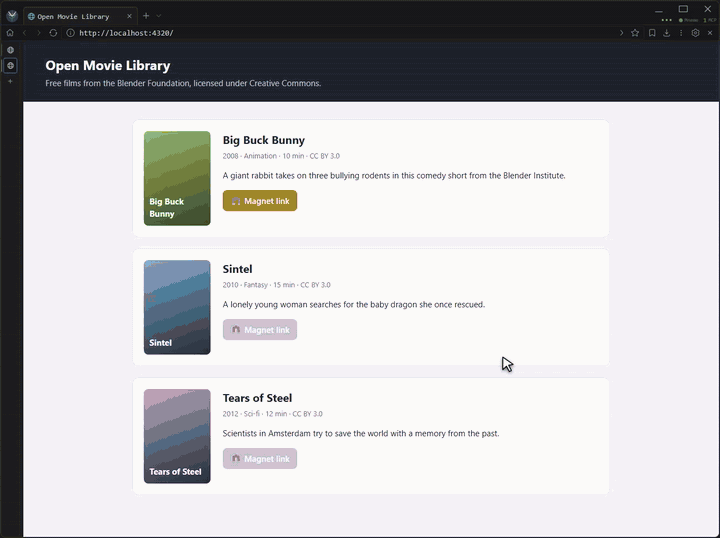Select the first sidebar globe workspace
Screen dimensions: 720x538
(10, 50)
